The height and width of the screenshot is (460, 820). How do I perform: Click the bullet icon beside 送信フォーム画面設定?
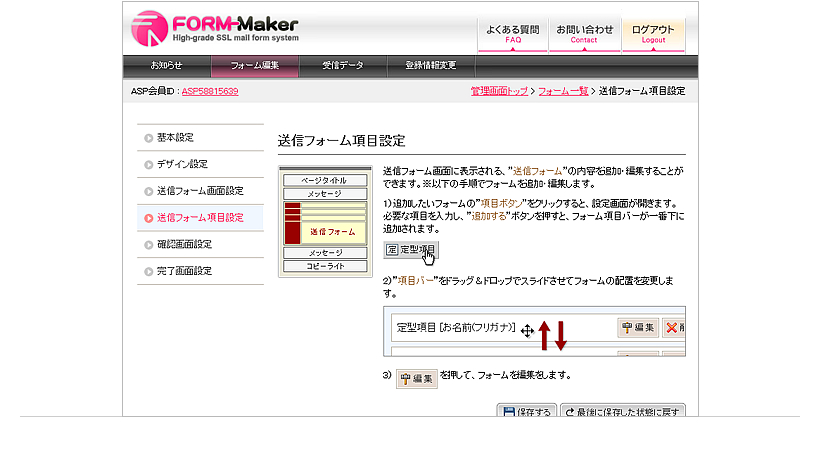pyautogui.click(x=149, y=191)
